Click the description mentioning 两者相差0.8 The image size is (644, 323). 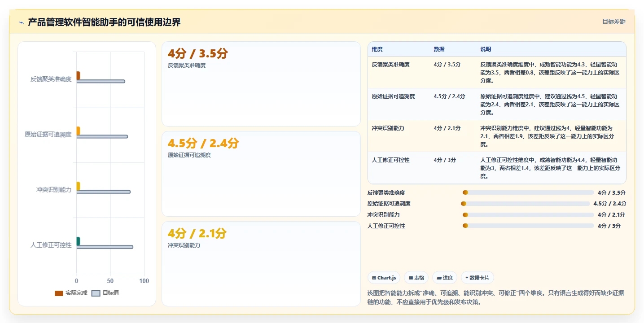550,73
